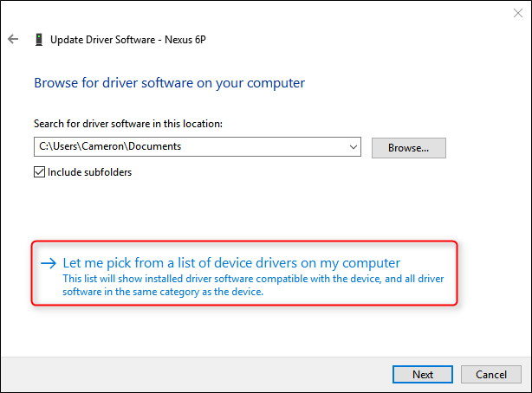
Task: Select Let me pick from a list link
Action: [230, 262]
